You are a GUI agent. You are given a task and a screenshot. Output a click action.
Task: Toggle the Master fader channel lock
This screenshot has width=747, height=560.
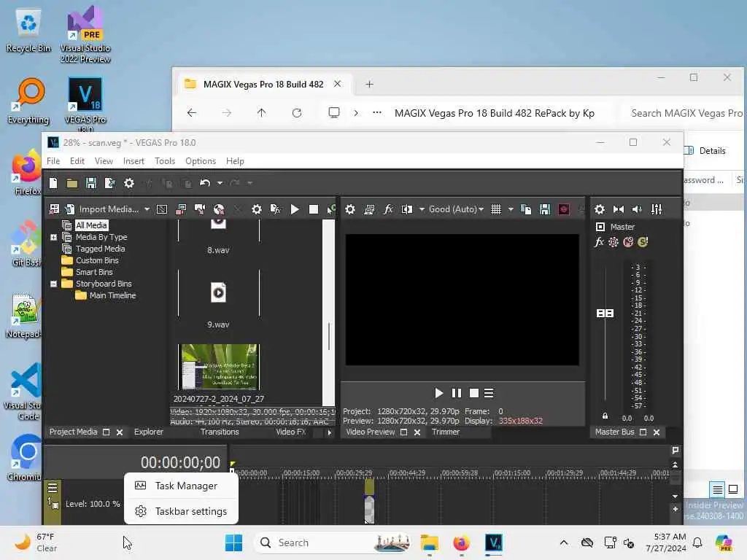tap(605, 416)
